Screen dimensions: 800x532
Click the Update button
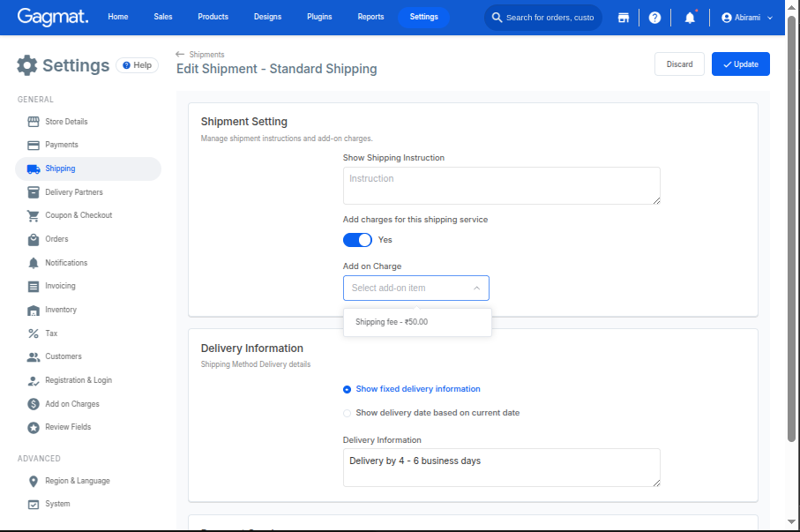pyautogui.click(x=740, y=64)
